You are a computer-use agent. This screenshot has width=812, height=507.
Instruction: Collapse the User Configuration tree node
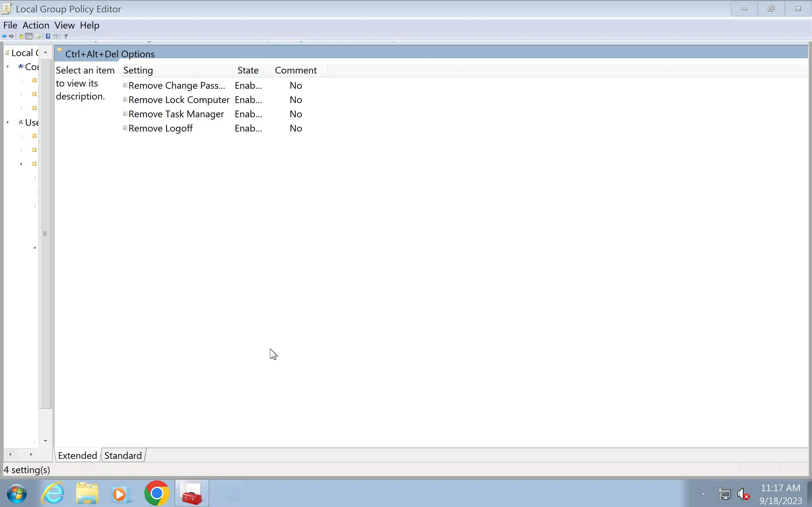7,122
